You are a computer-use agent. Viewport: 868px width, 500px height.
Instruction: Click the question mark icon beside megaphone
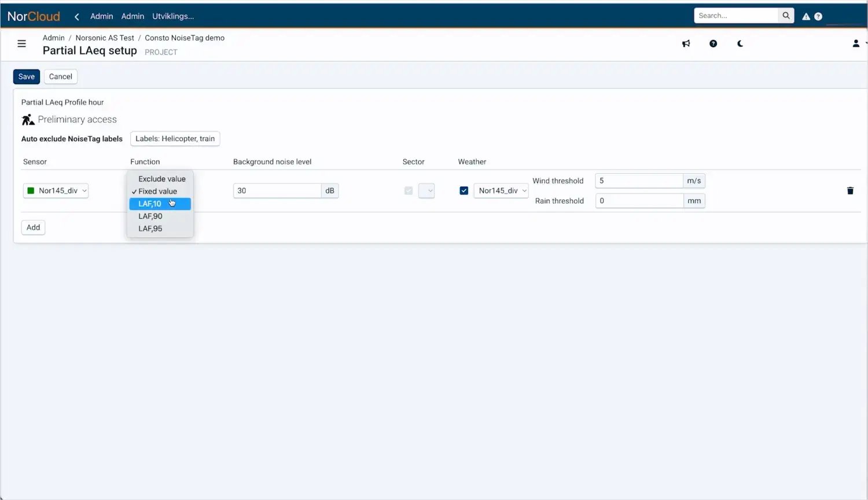713,43
